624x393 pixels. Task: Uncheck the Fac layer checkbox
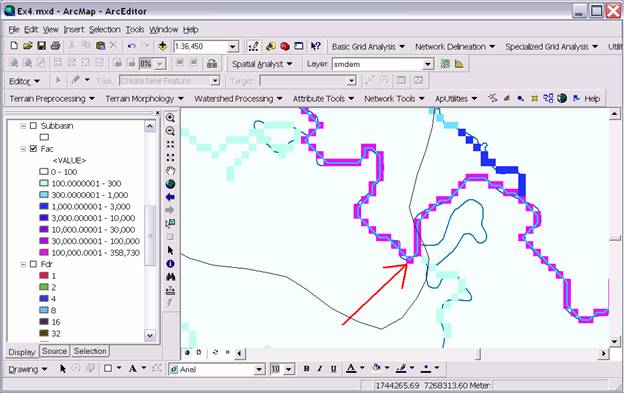point(33,149)
